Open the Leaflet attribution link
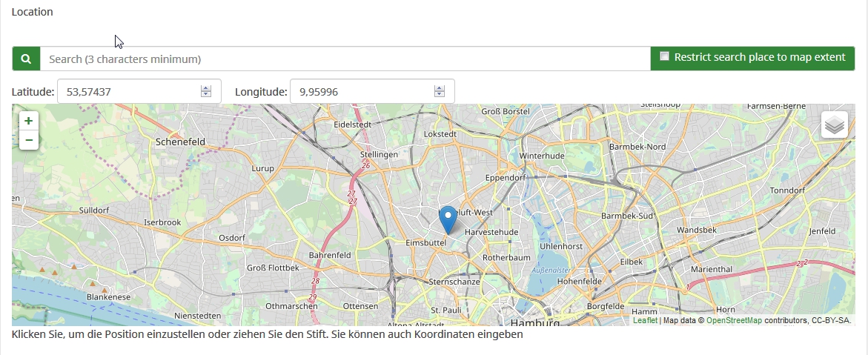 (x=644, y=321)
